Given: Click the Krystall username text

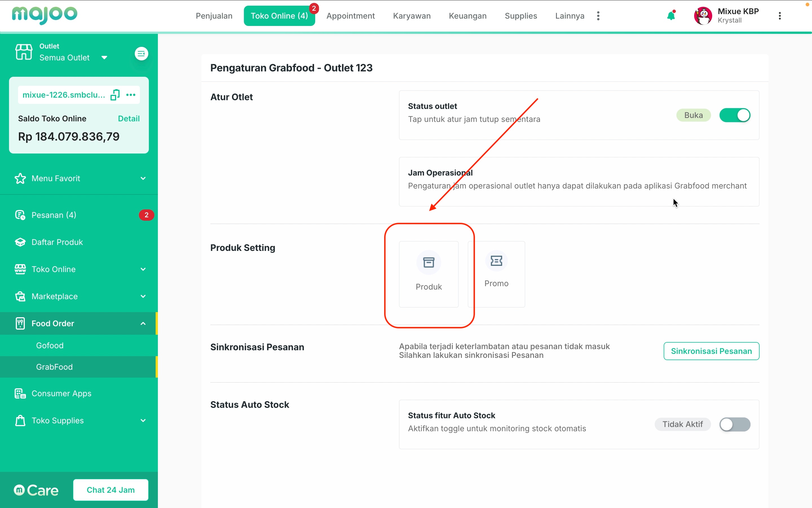Looking at the screenshot, I should click(x=729, y=21).
